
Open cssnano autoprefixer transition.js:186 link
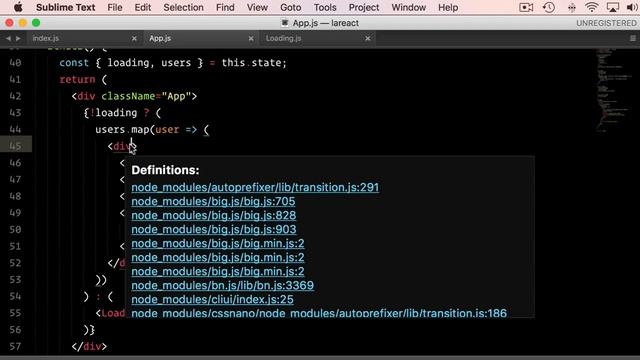319,313
